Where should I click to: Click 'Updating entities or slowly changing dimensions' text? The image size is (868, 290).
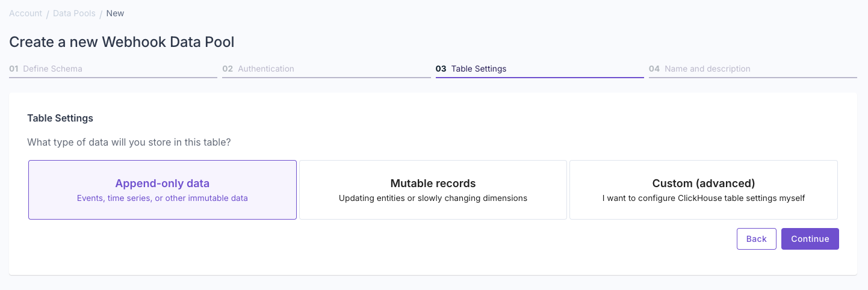click(433, 198)
